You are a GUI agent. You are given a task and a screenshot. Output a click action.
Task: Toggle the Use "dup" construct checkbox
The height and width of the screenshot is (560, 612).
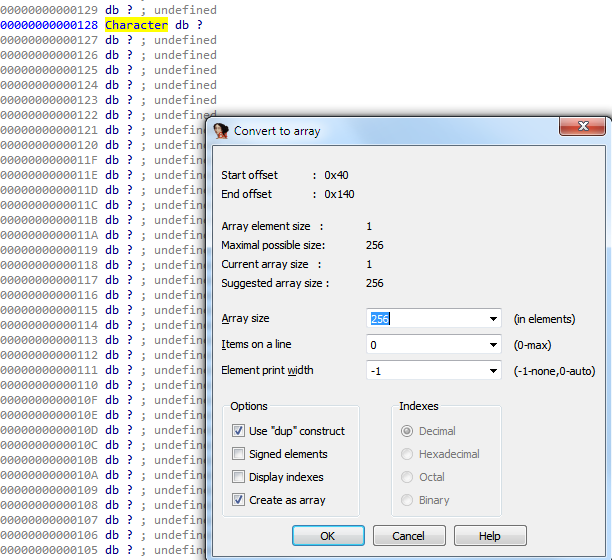(238, 431)
